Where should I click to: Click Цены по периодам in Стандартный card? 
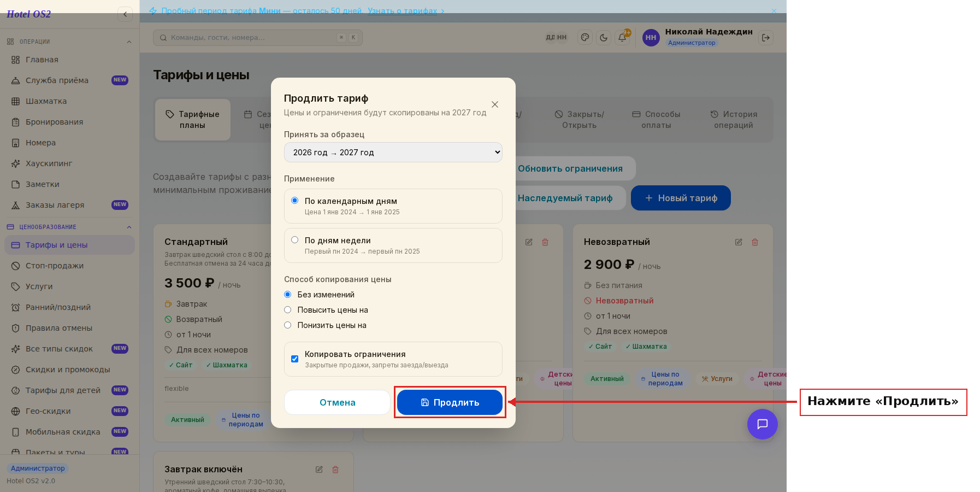(x=243, y=420)
